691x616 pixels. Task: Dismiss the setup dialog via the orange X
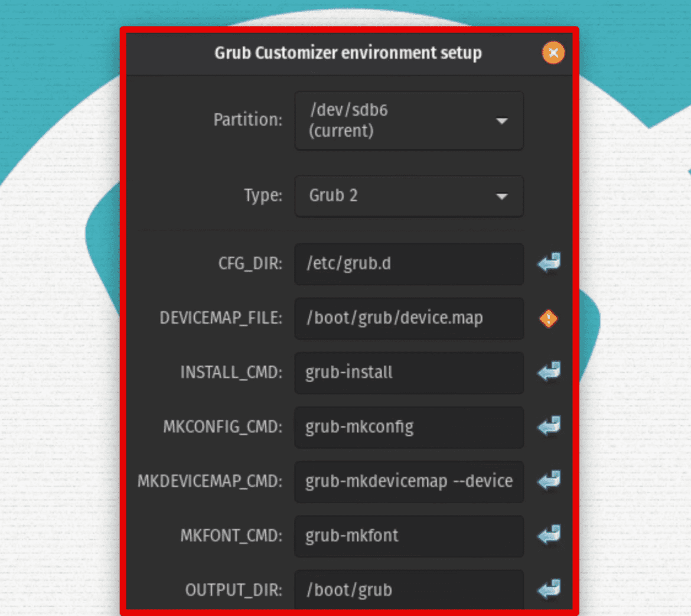point(553,53)
